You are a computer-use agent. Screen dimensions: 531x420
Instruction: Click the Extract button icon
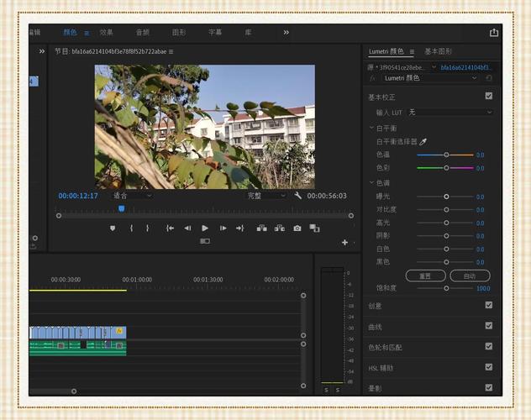[280, 228]
